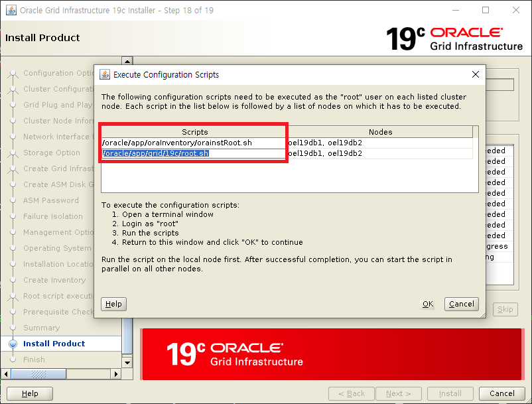Select the ASM Password step
The width and height of the screenshot is (532, 404).
click(51, 200)
